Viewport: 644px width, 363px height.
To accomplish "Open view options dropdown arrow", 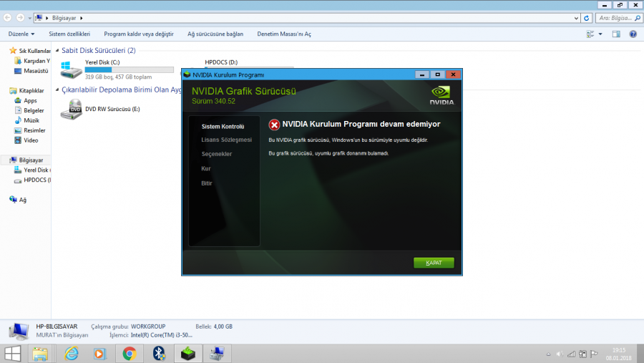I will tap(600, 34).
